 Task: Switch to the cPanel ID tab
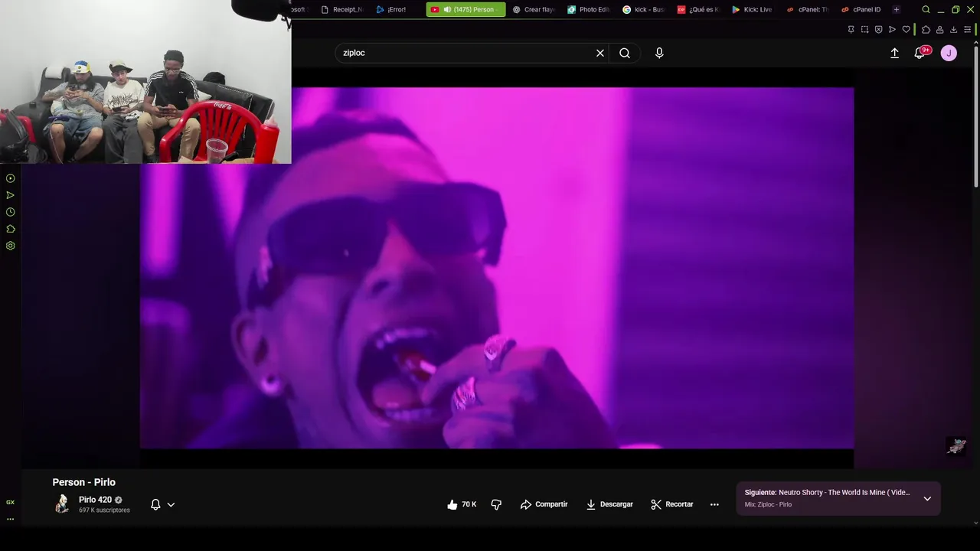[x=861, y=9]
